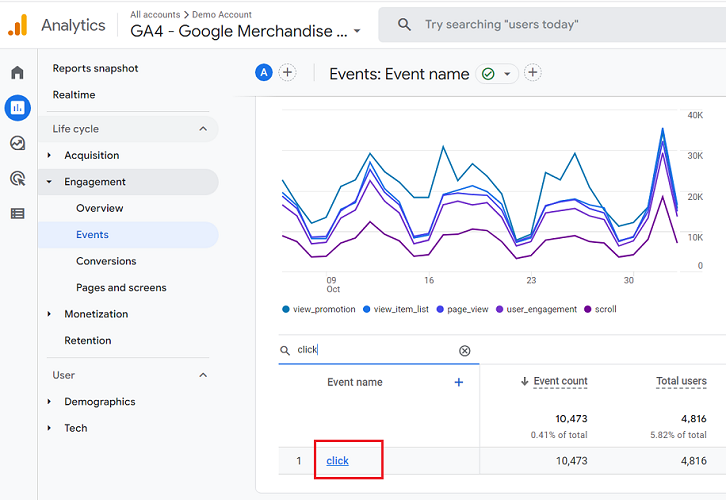Viewport: 726px width, 500px height.
Task: Open the property selector dropdown
Action: (356, 32)
